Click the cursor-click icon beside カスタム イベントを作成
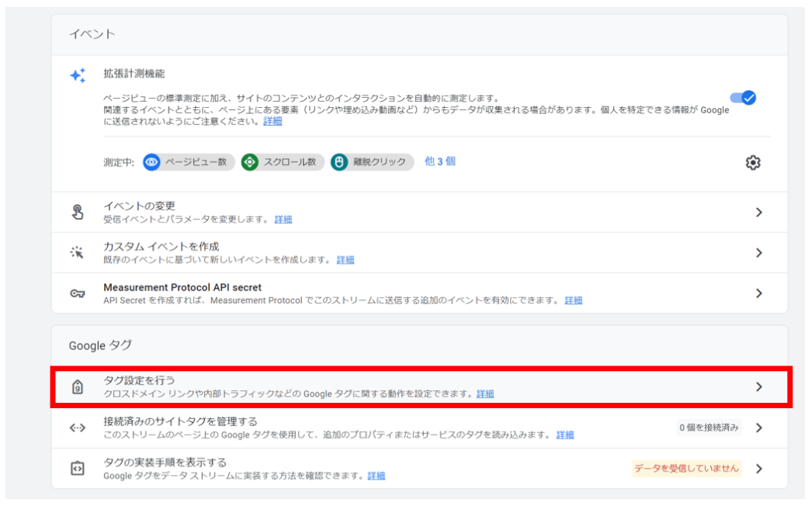 [77, 252]
